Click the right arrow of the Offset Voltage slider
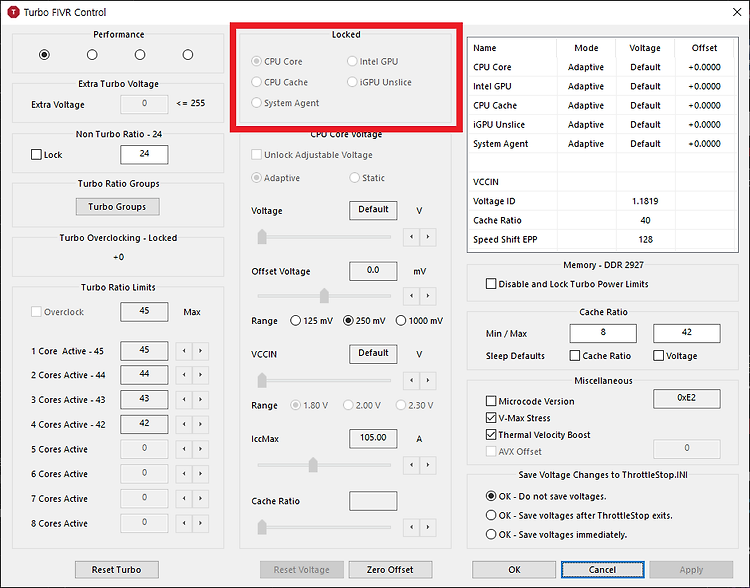The image size is (750, 588). pos(428,296)
